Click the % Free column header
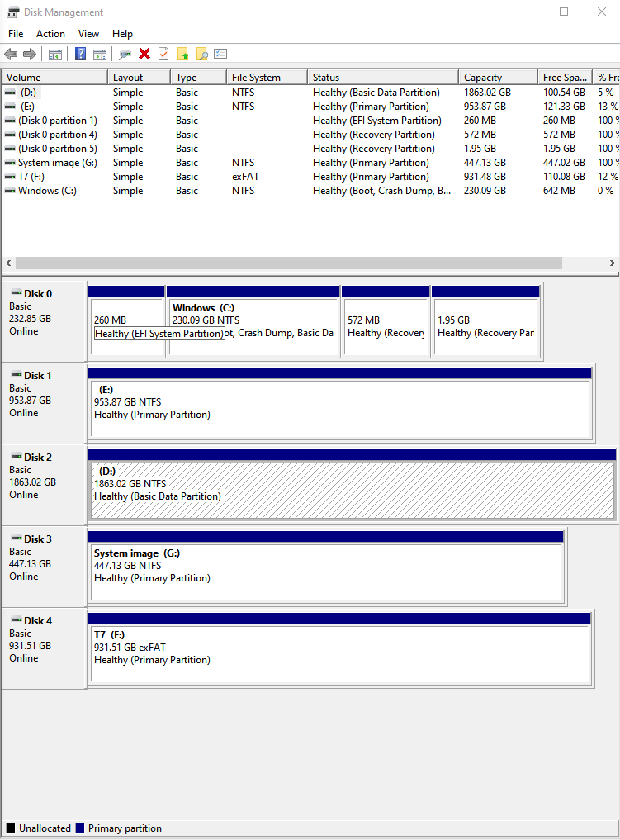Viewport: 620px width, 840px height. coord(607,77)
